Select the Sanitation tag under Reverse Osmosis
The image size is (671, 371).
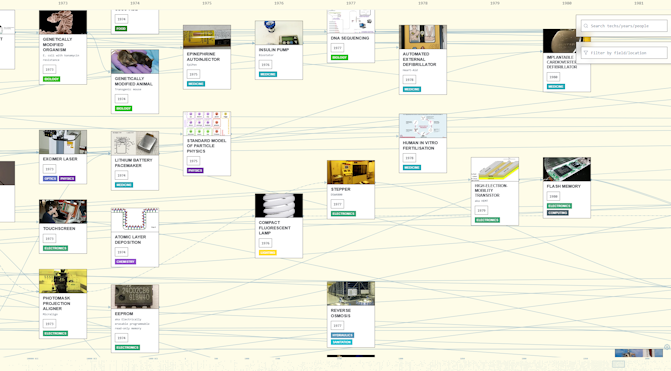[341, 342]
